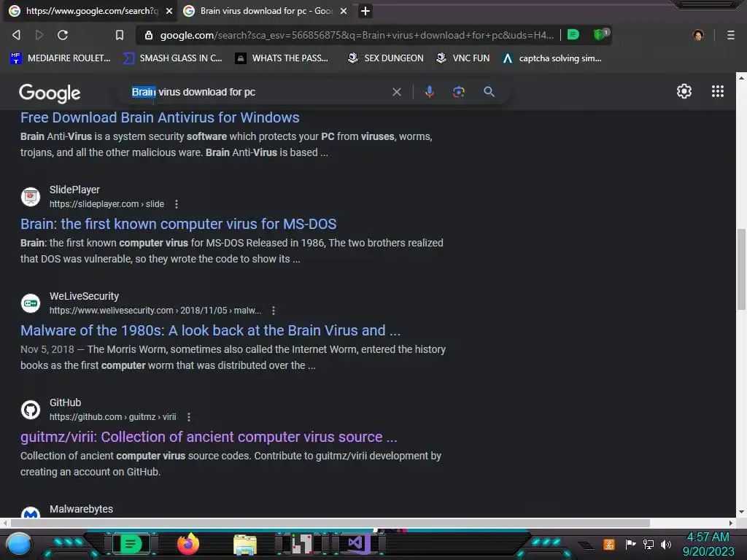Close the first google.com/search tab
This screenshot has width=747, height=560.
point(169,11)
